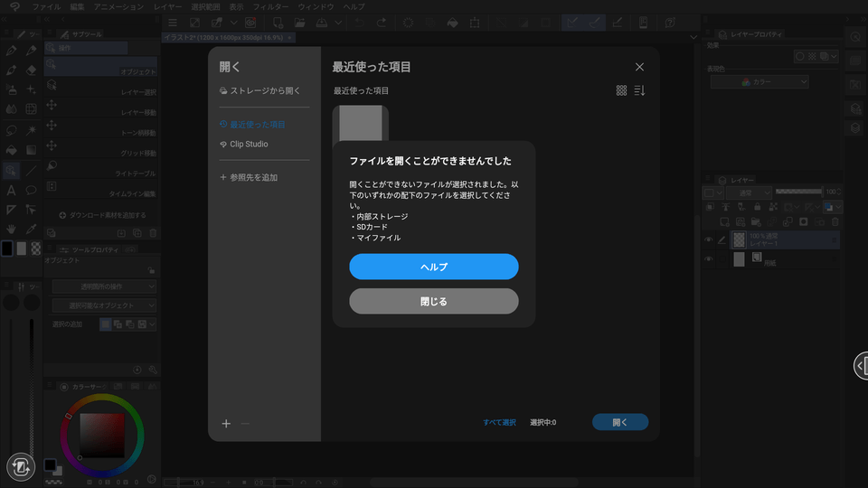Image resolution: width=868 pixels, height=488 pixels.
Task: Select Clip Studio location in the sidebar
Action: tap(244, 144)
